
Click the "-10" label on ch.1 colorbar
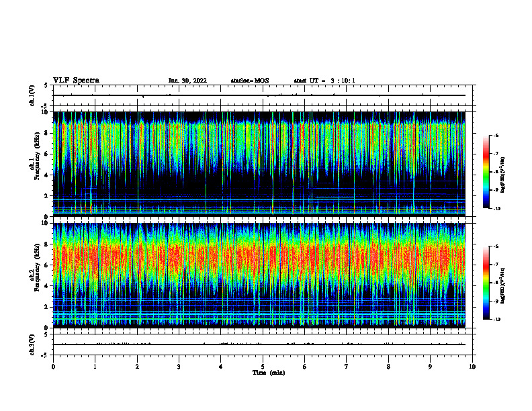[497, 209]
